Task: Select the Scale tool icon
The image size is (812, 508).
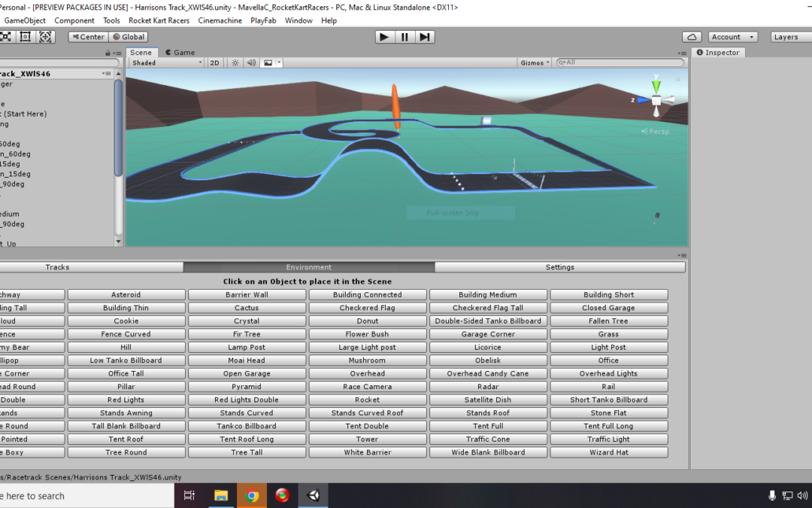Action: coord(5,37)
